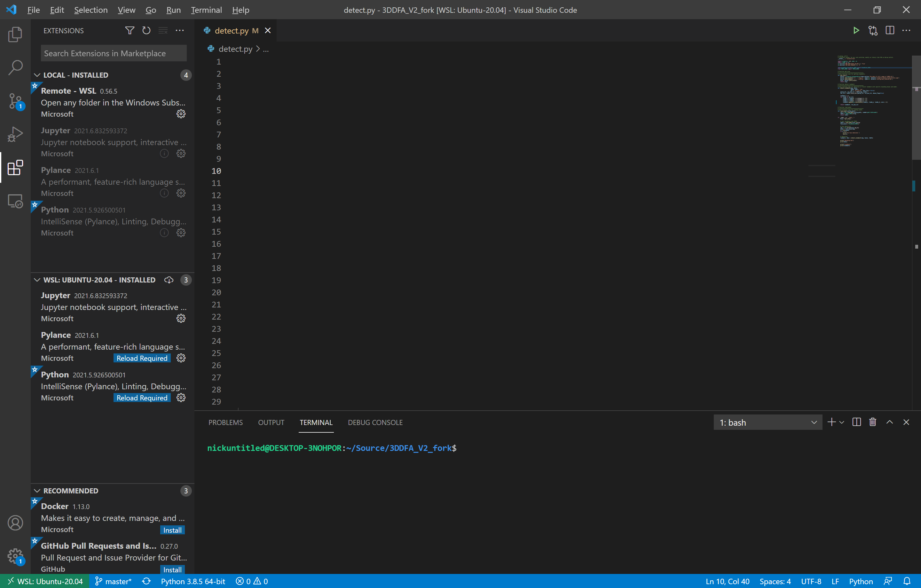Click in Search Extensions in Marketplace field
The image size is (921, 588).
pos(114,53)
